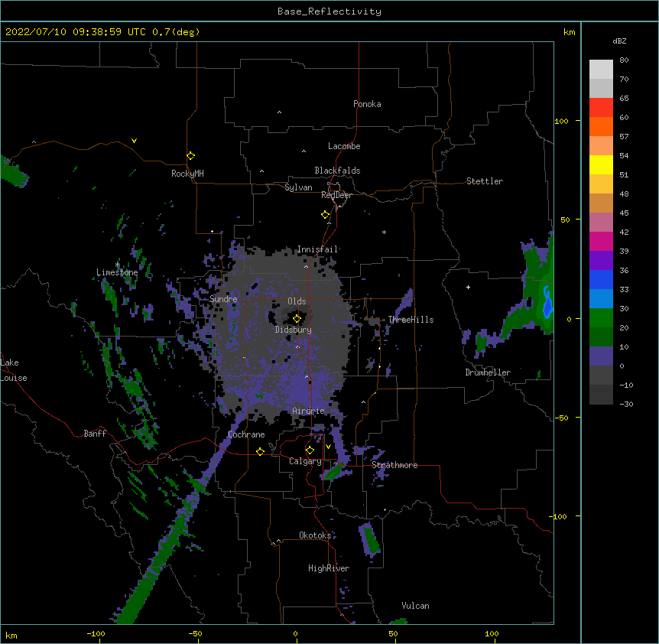Click the white caret marker west of Lacombe
This screenshot has height=644, width=659.
[304, 151]
